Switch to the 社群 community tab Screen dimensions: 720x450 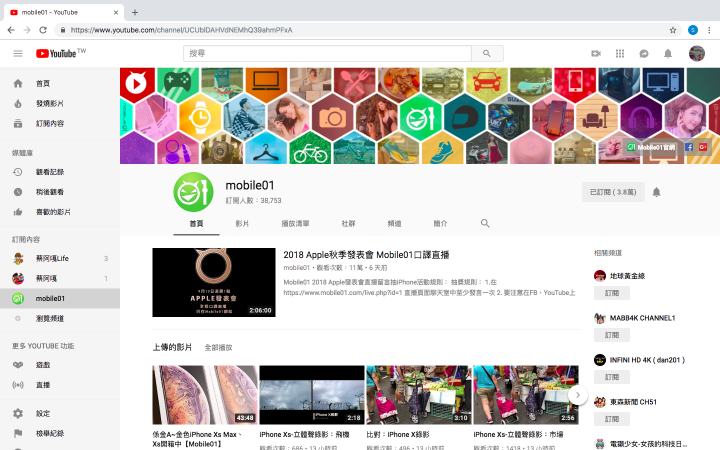click(x=348, y=224)
